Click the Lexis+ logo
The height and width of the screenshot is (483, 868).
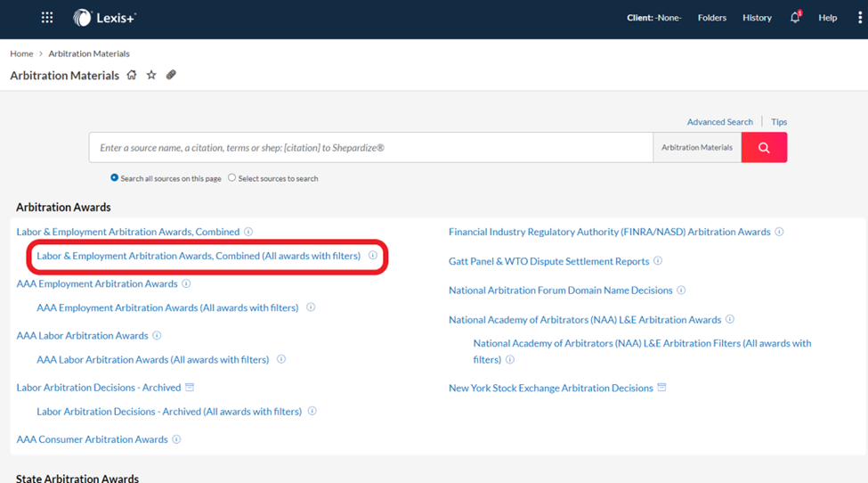click(x=105, y=18)
